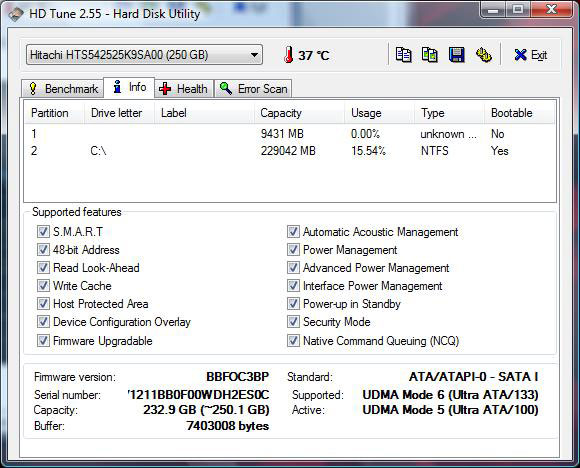This screenshot has width=580, height=468.
Task: Click active value UDMA Mode 5
Action: (x=451, y=410)
